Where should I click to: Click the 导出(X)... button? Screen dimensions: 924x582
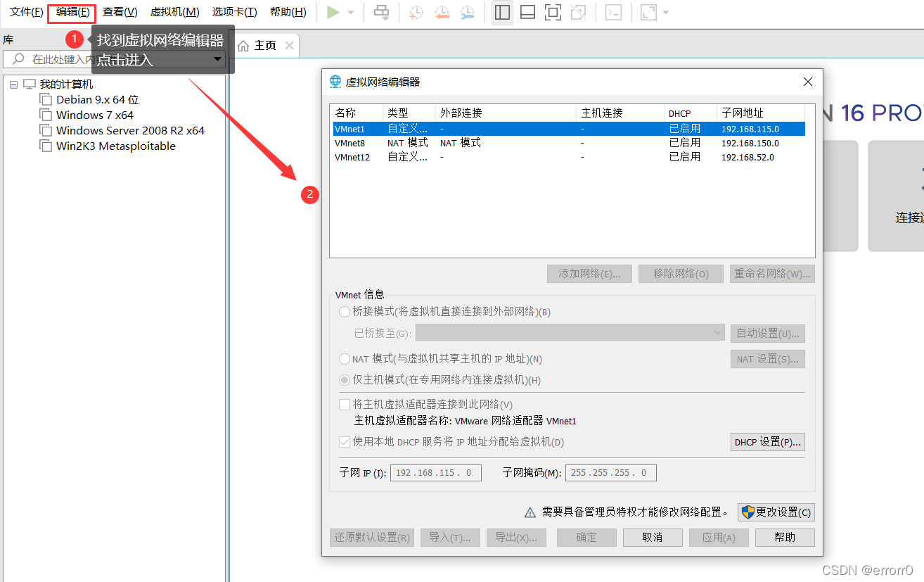[516, 538]
